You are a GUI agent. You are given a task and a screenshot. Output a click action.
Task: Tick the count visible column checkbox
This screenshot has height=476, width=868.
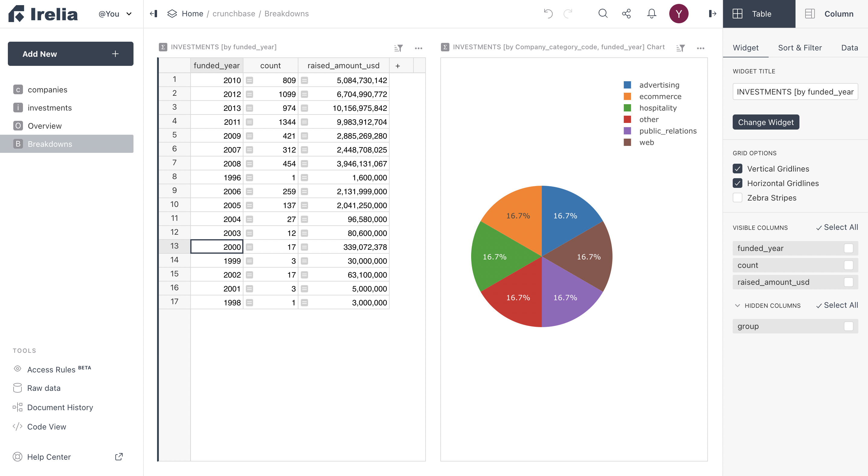[848, 265]
